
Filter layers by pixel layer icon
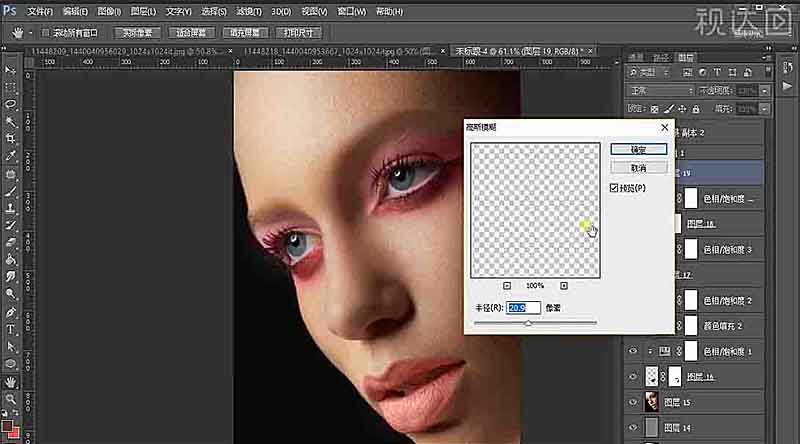(x=687, y=72)
